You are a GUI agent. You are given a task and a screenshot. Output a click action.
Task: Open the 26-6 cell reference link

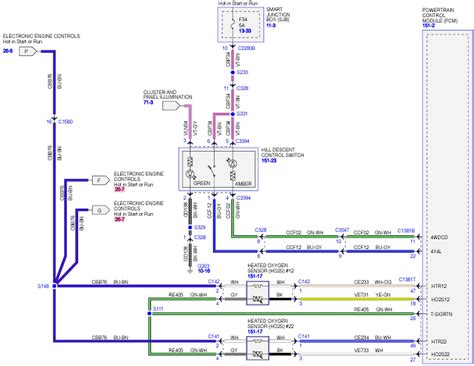pos(8,51)
